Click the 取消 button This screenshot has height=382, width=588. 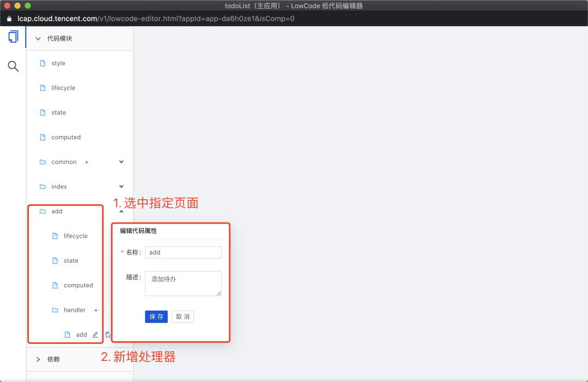coord(182,317)
